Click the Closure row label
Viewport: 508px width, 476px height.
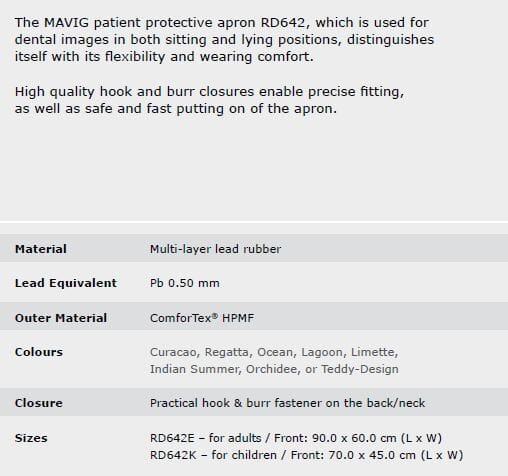pos(39,403)
